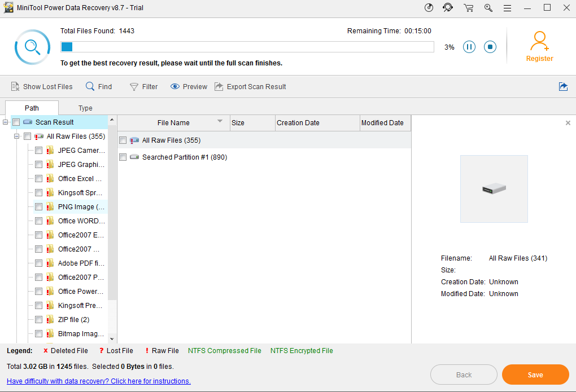Click the Preview eye button
576x392 pixels.
[x=189, y=87]
